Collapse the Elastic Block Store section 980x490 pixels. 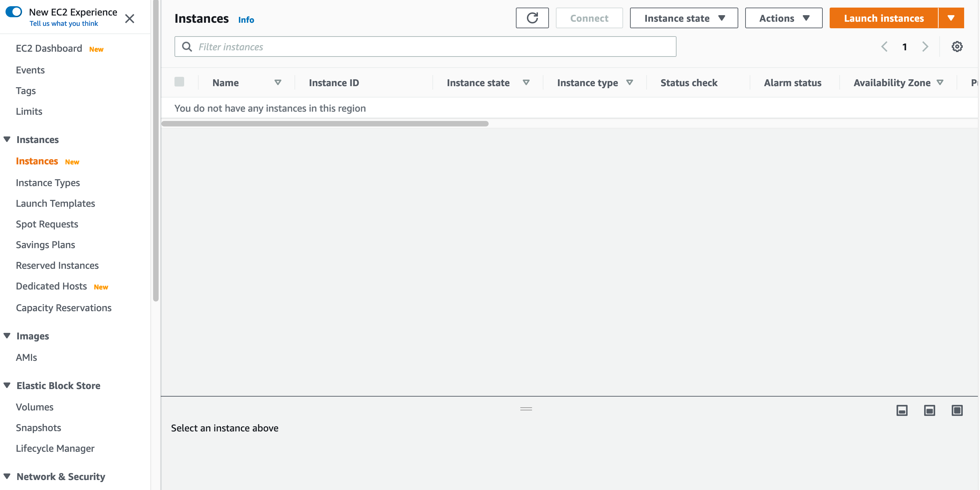(7, 385)
